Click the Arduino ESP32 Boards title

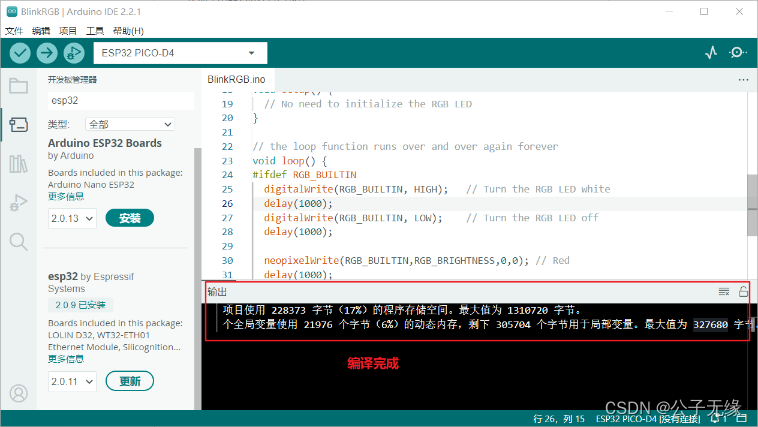tap(104, 143)
